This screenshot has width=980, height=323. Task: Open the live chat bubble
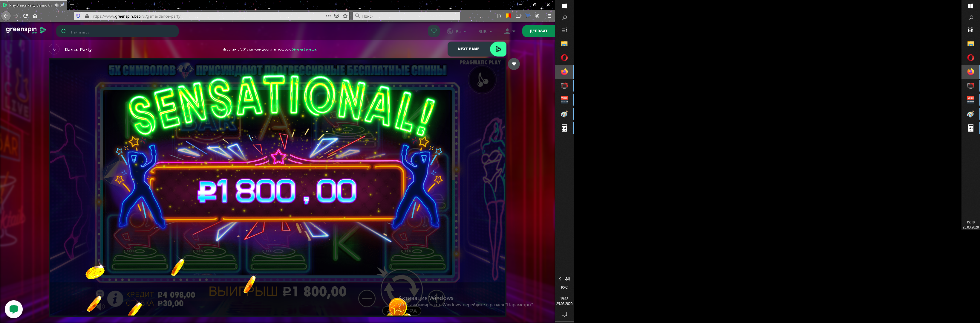pos(14,309)
